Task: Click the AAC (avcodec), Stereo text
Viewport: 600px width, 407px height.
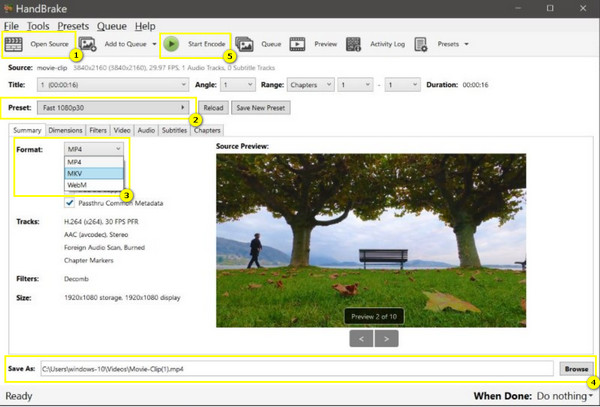Action: [96, 235]
